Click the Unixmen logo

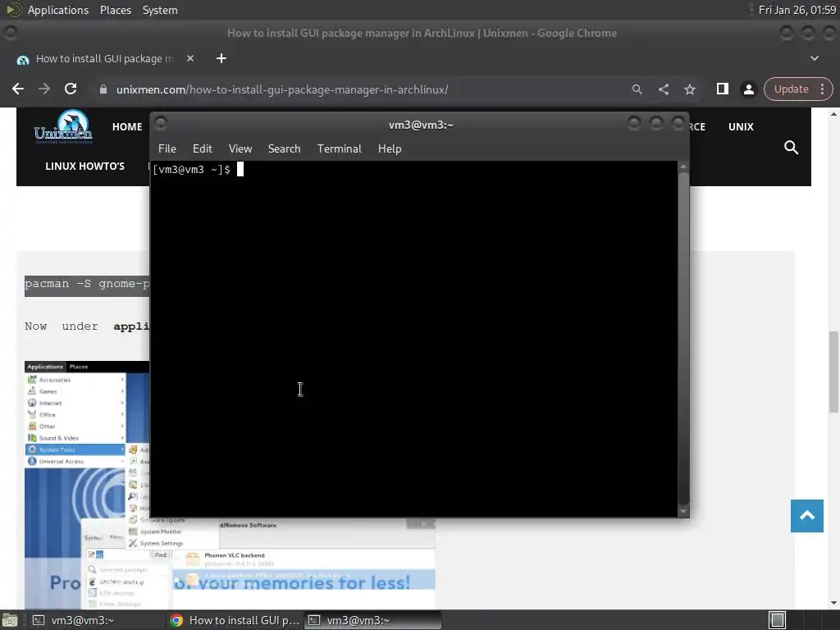click(x=63, y=127)
